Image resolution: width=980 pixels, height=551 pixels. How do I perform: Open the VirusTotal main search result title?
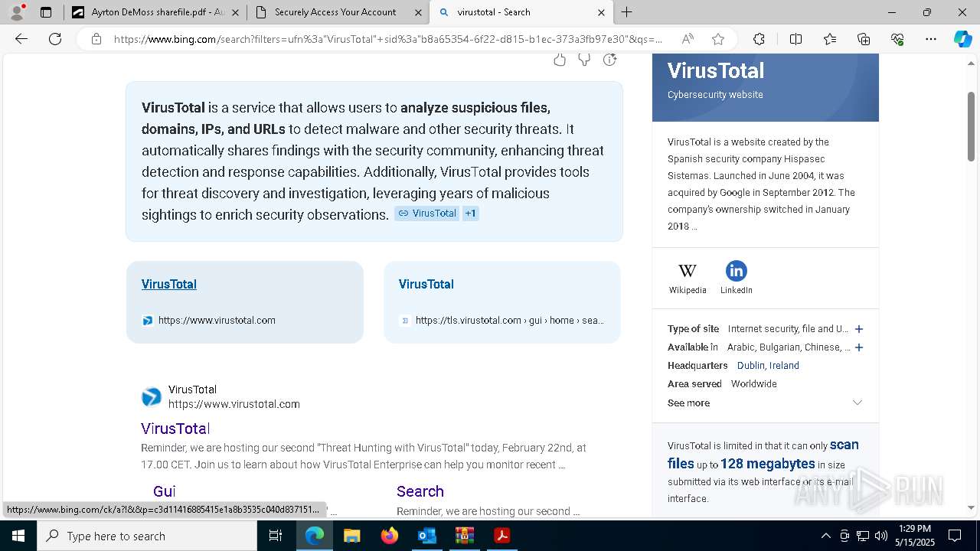[x=175, y=429]
